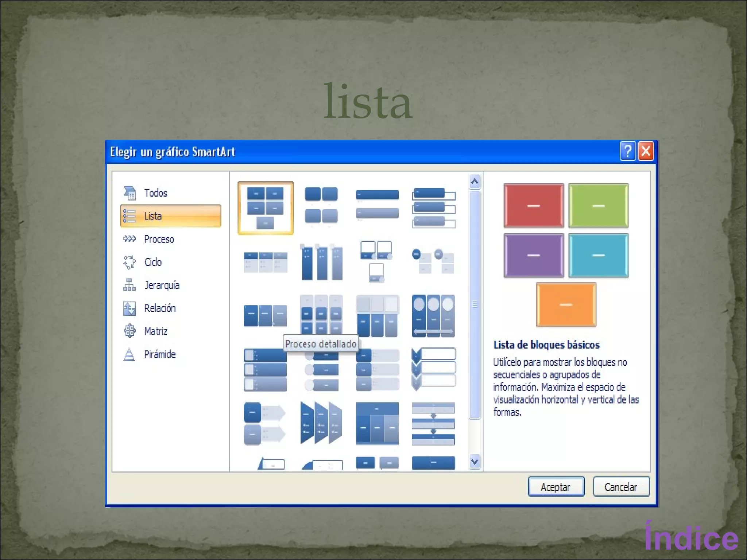Click the red block in the preview

point(534,206)
